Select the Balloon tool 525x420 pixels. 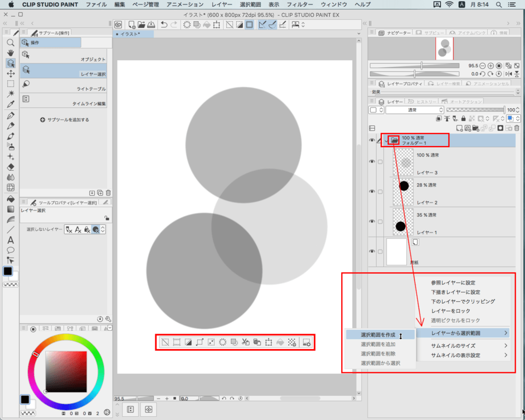(x=11, y=250)
